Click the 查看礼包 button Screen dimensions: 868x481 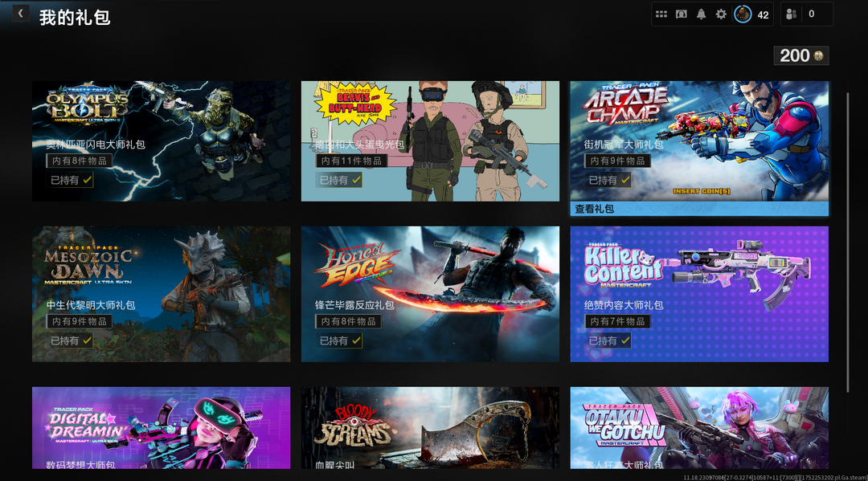[699, 209]
